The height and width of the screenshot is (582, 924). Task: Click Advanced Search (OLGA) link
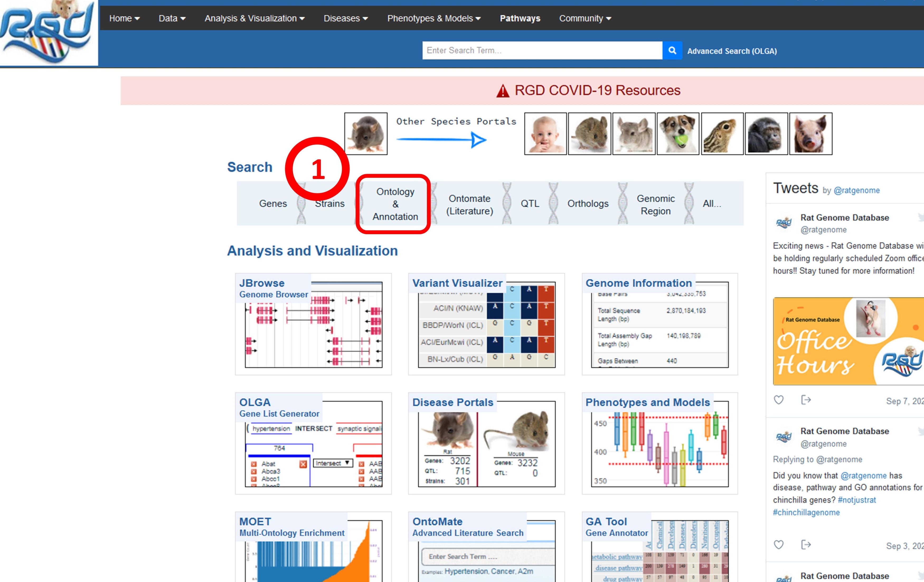[x=732, y=51]
